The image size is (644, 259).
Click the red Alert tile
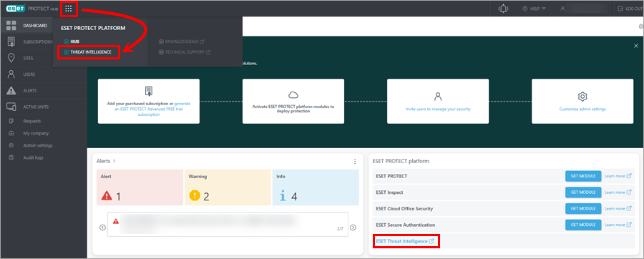pos(140,187)
